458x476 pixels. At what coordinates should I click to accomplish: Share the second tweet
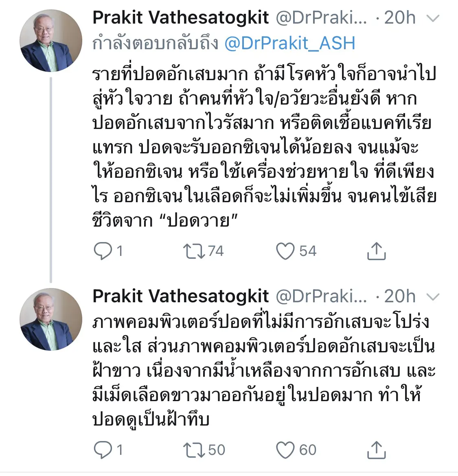click(x=376, y=450)
